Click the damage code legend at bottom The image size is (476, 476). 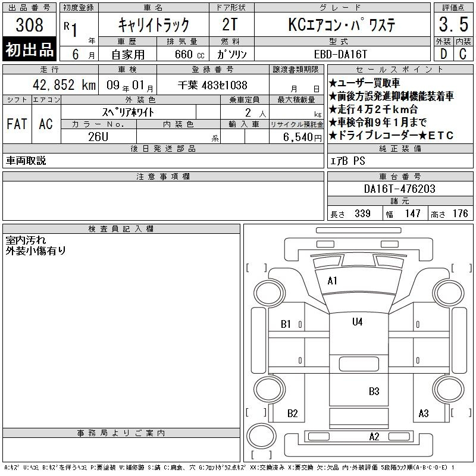coord(229,468)
